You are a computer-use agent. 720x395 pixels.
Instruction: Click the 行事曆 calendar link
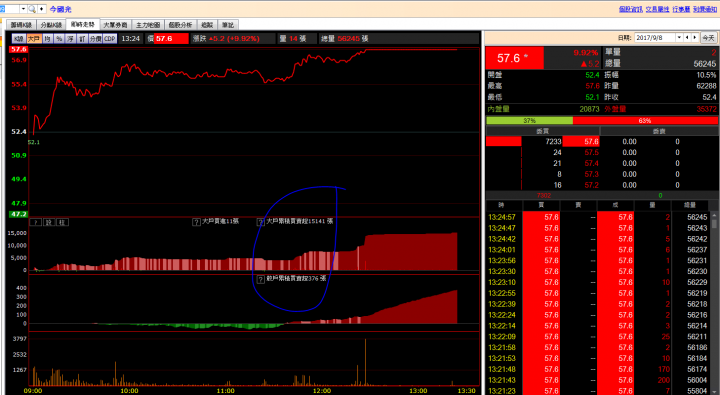(x=681, y=9)
